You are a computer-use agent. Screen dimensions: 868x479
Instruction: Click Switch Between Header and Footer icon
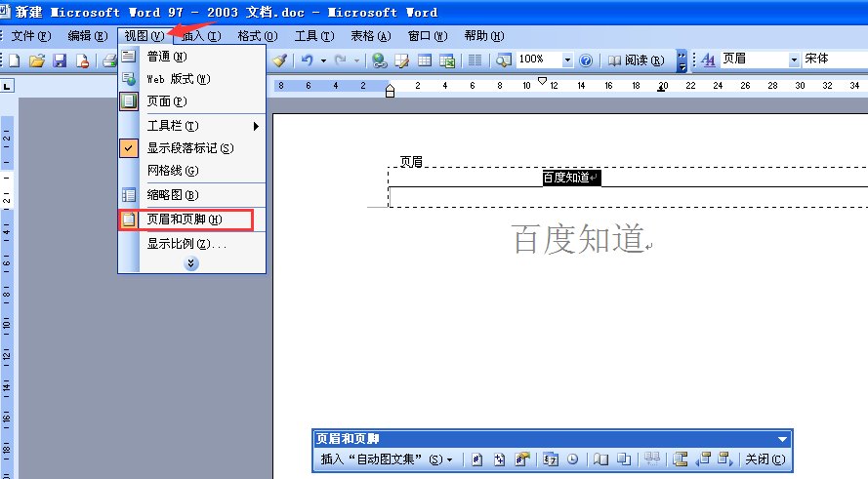click(x=681, y=459)
